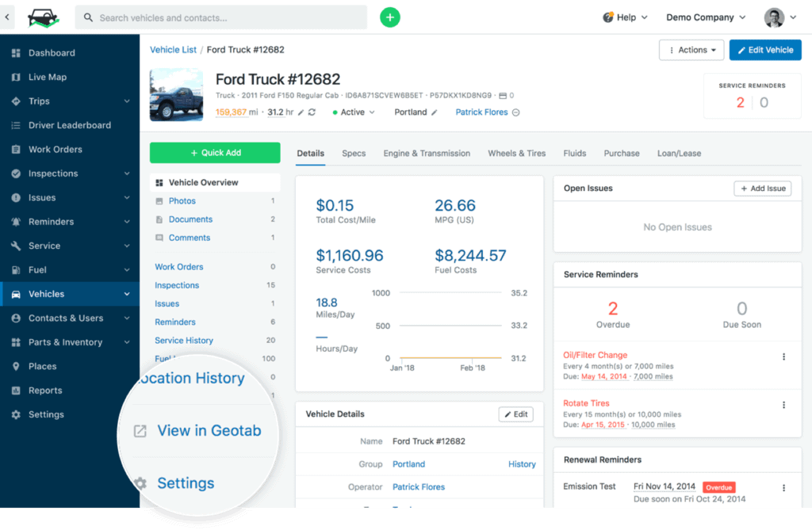Viewport: 812px width, 530px height.
Task: Open the Demo Company dropdown
Action: coord(704,16)
